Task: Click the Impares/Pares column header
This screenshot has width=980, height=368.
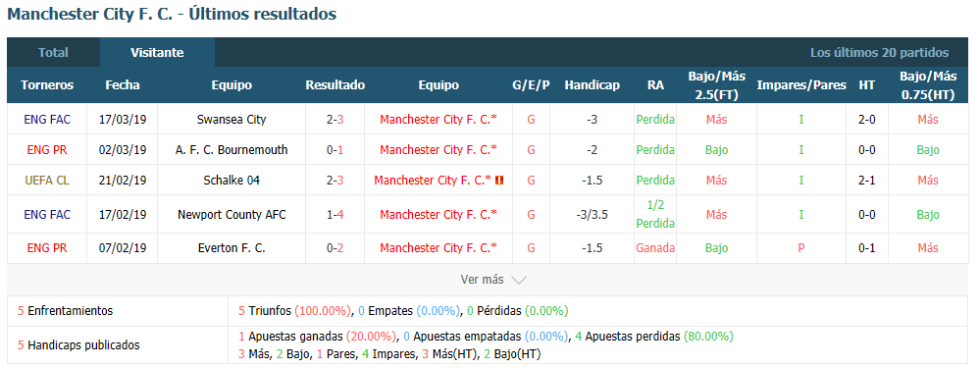Action: [x=801, y=85]
